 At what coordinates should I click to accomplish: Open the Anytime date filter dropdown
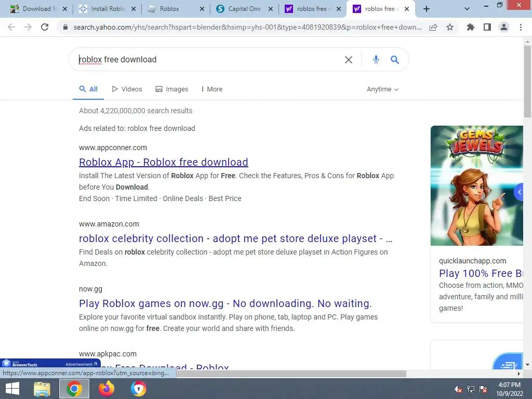pos(382,89)
